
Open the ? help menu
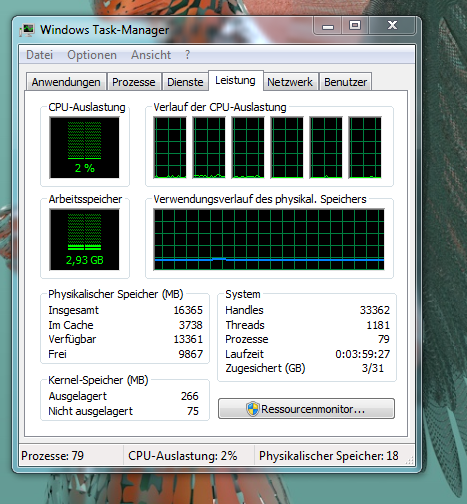point(188,55)
